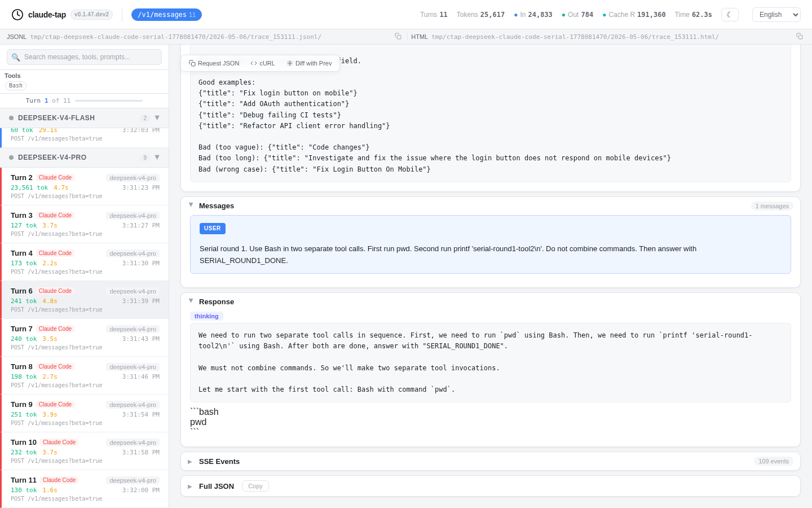Adjust the turn navigation slider
The width and height of the screenshot is (812, 508).
109,100
